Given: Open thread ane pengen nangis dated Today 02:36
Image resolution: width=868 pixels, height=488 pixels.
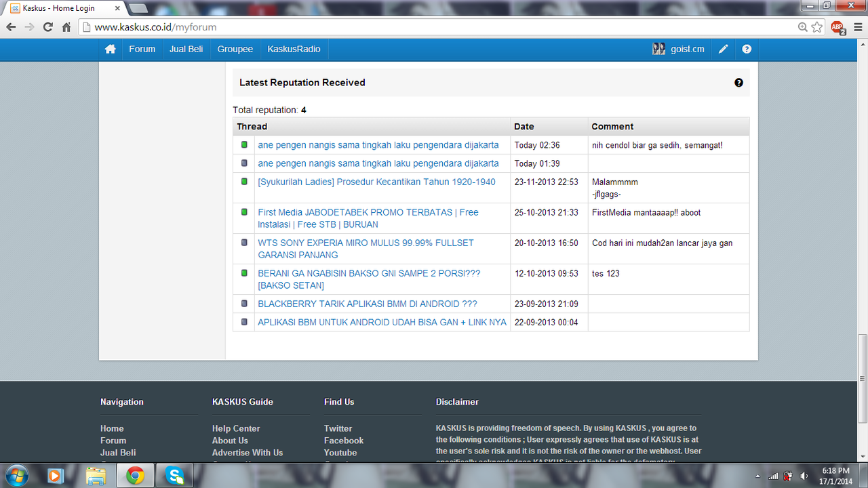Looking at the screenshot, I should click(x=378, y=145).
